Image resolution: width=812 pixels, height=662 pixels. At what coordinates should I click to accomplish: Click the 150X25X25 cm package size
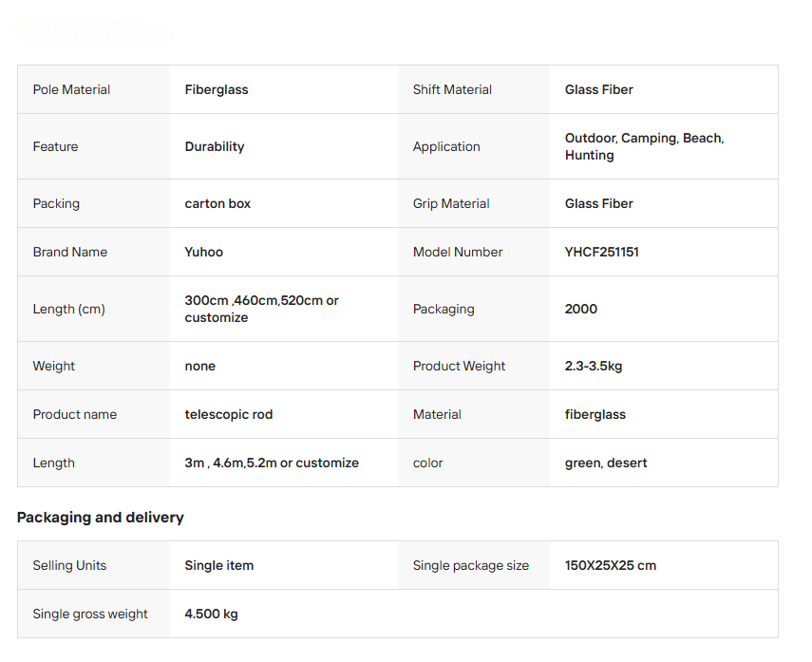611,565
